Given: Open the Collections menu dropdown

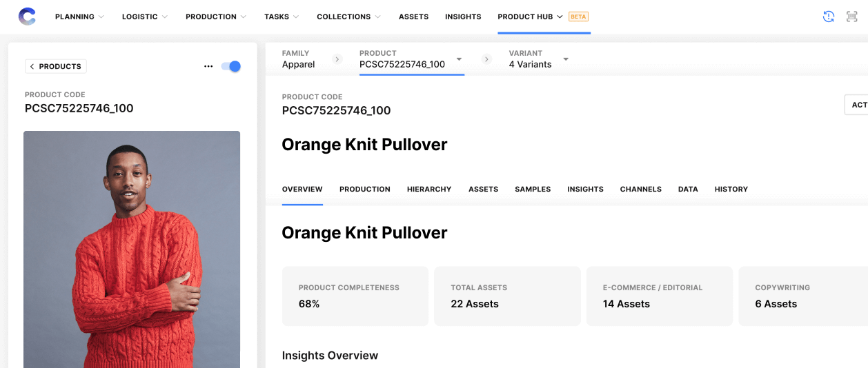Looking at the screenshot, I should tap(348, 17).
